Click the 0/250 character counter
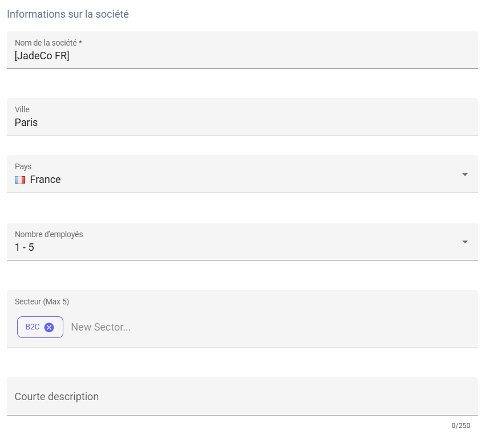485x448 pixels. tap(460, 426)
